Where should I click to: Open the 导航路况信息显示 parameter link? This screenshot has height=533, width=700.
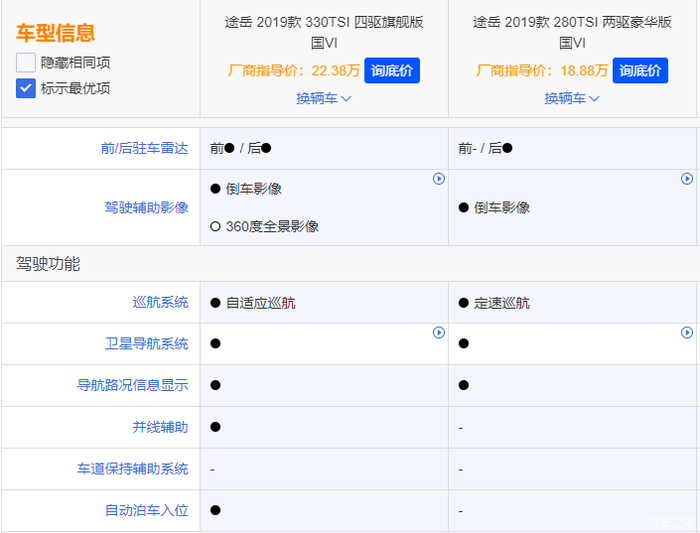click(x=132, y=385)
